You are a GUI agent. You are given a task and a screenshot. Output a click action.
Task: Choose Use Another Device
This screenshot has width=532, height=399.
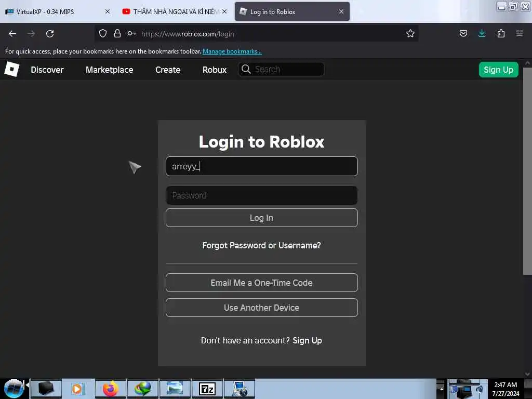point(262,308)
